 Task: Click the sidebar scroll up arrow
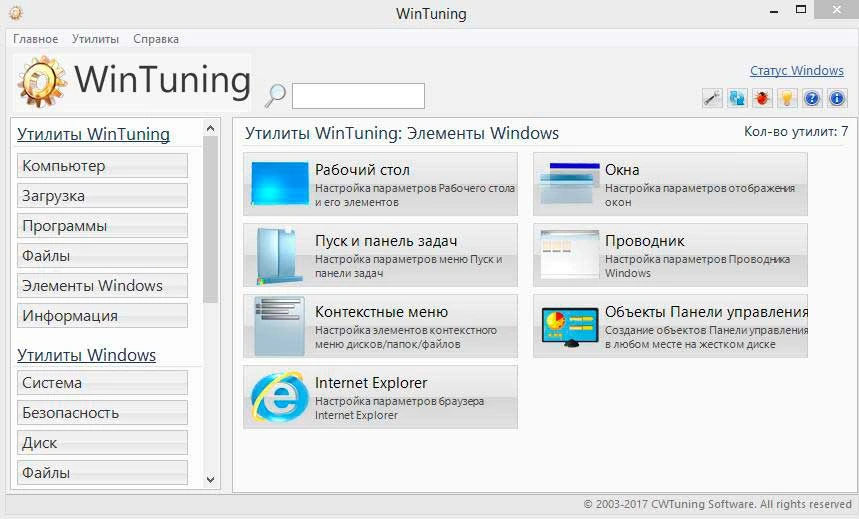click(210, 129)
